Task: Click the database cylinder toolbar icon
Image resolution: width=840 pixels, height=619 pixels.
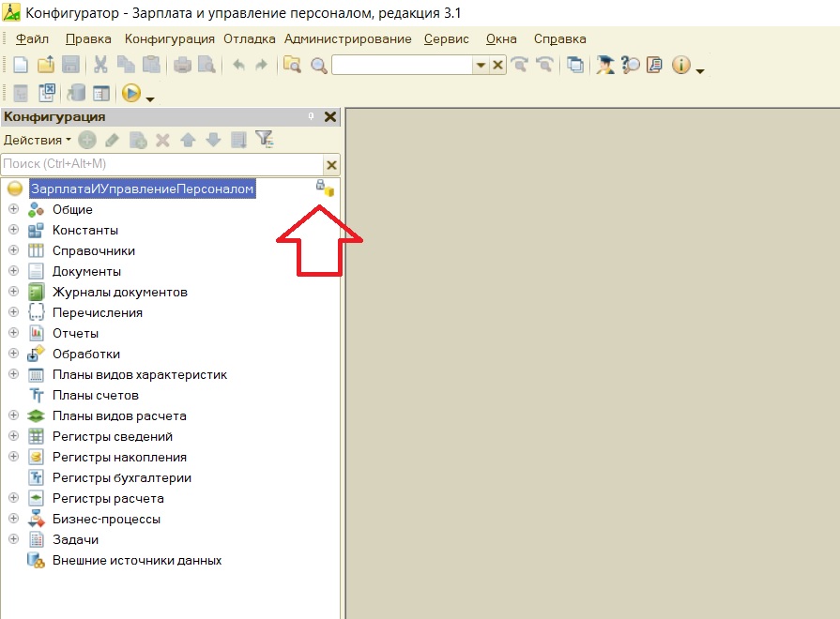Action: point(76,93)
